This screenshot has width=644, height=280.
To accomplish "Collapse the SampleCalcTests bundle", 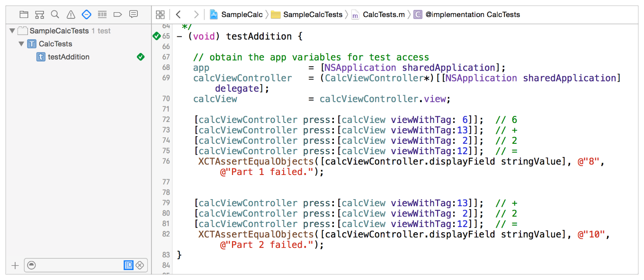I will pyautogui.click(x=12, y=31).
